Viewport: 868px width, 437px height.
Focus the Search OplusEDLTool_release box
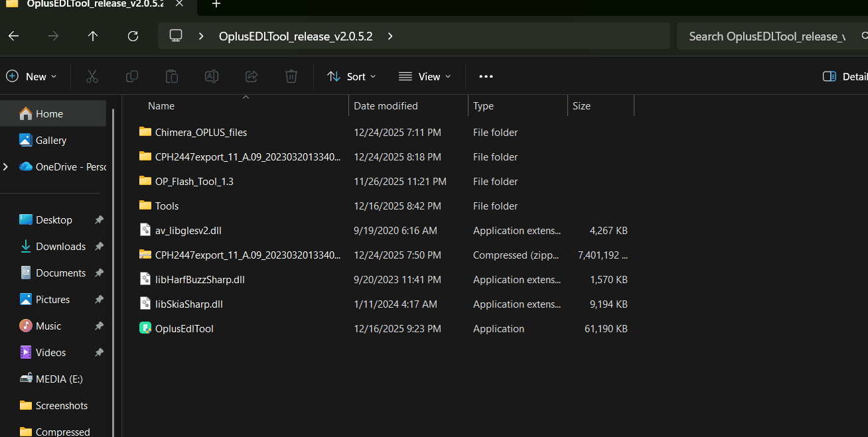[767, 36]
